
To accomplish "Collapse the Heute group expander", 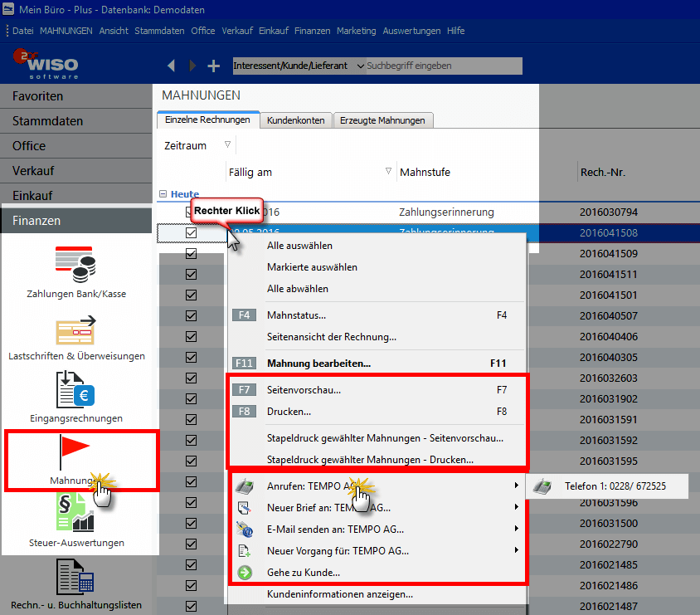I will pos(162,194).
